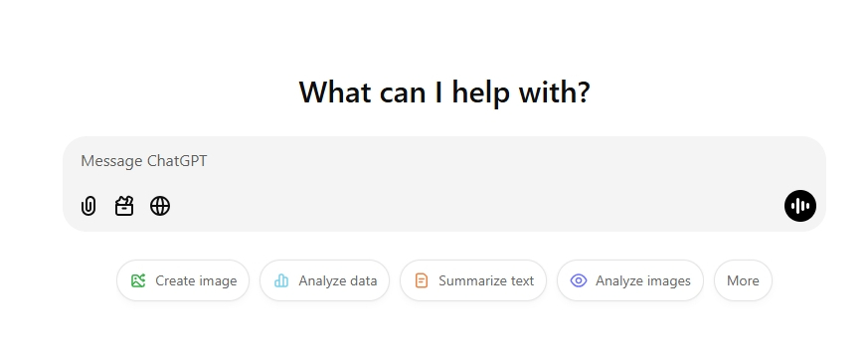Screen dimensions: 868x361
Task: Click the Create image label text
Action: click(196, 281)
